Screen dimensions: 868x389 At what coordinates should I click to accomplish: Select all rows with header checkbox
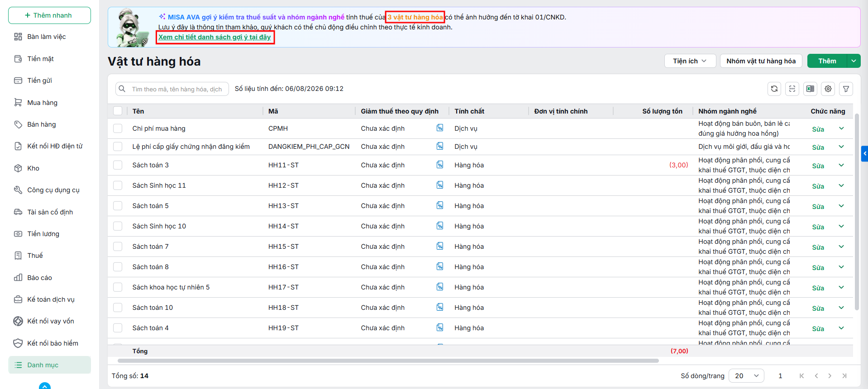(x=118, y=111)
